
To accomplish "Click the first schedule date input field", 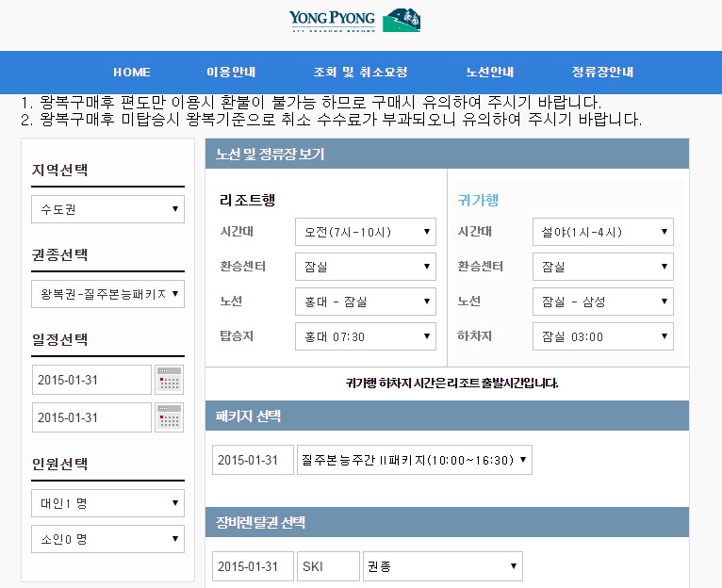I will coord(91,380).
